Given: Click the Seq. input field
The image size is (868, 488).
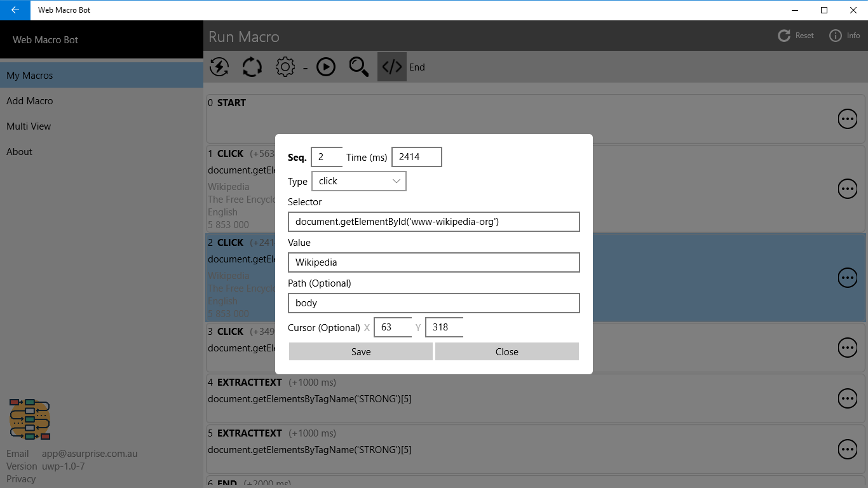Looking at the screenshot, I should [327, 157].
